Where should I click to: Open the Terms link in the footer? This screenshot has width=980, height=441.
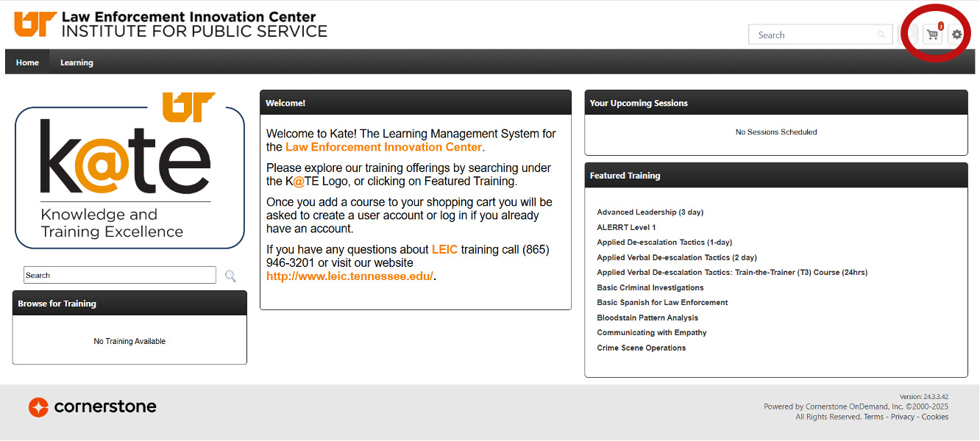point(874,417)
